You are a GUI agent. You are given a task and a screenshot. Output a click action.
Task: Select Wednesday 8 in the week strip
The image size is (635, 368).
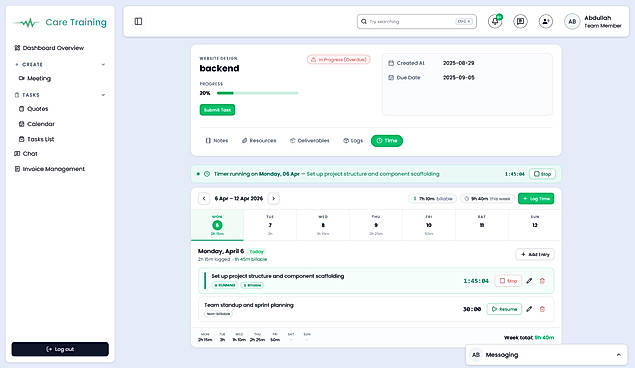click(x=323, y=225)
